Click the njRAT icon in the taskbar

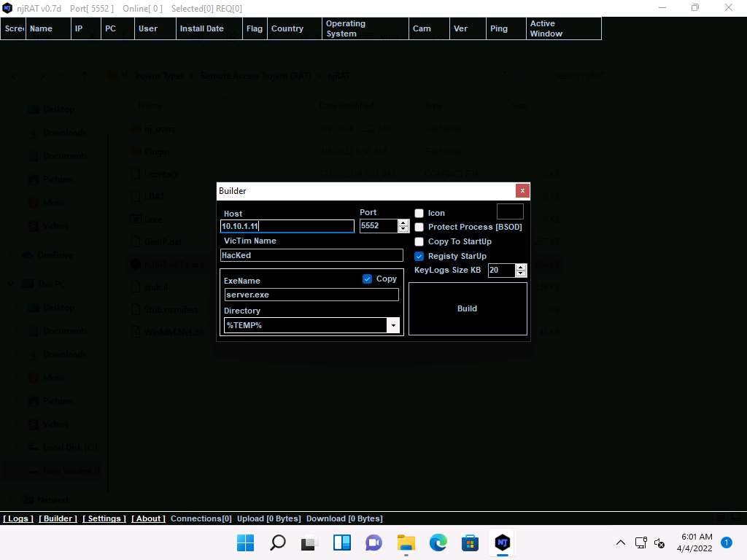(x=502, y=542)
